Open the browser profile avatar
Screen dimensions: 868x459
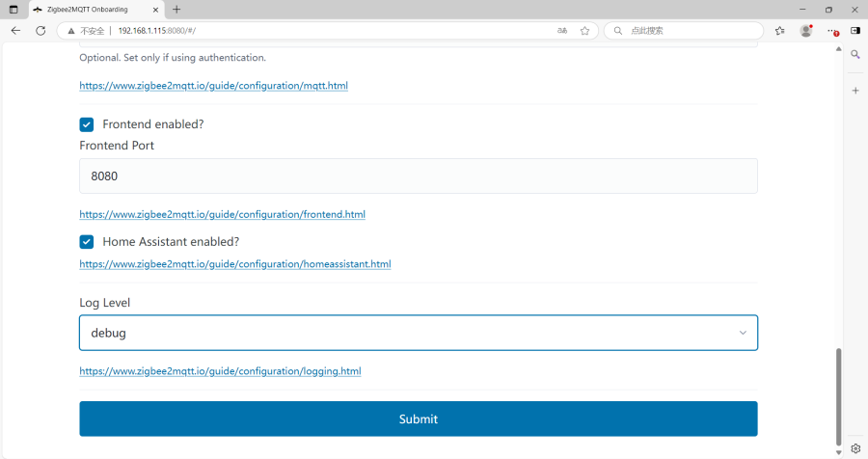[806, 31]
